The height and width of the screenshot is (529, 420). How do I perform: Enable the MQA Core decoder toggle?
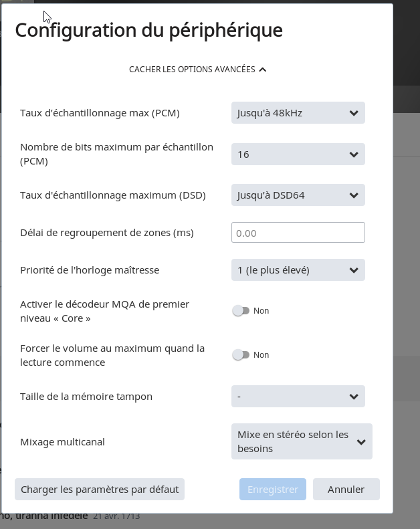(x=240, y=311)
